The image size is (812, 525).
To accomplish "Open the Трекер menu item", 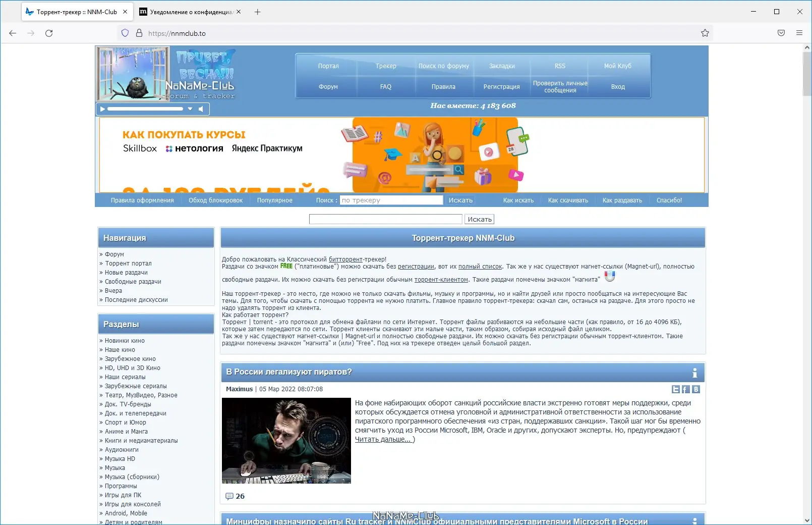I will [386, 66].
